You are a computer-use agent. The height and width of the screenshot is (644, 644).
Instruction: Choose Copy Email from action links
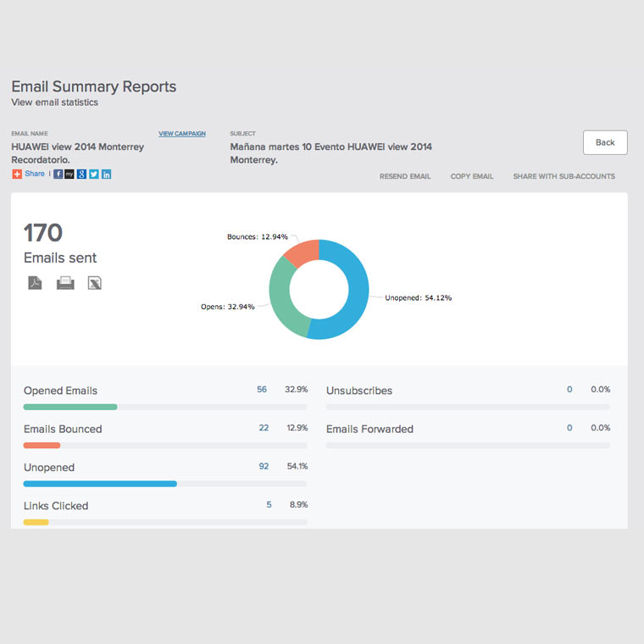pyautogui.click(x=472, y=176)
